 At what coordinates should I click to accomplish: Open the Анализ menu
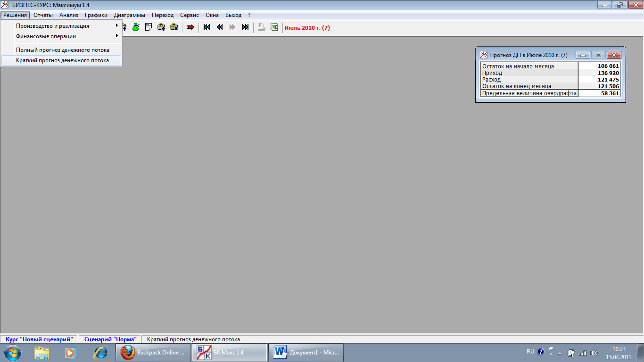click(69, 15)
